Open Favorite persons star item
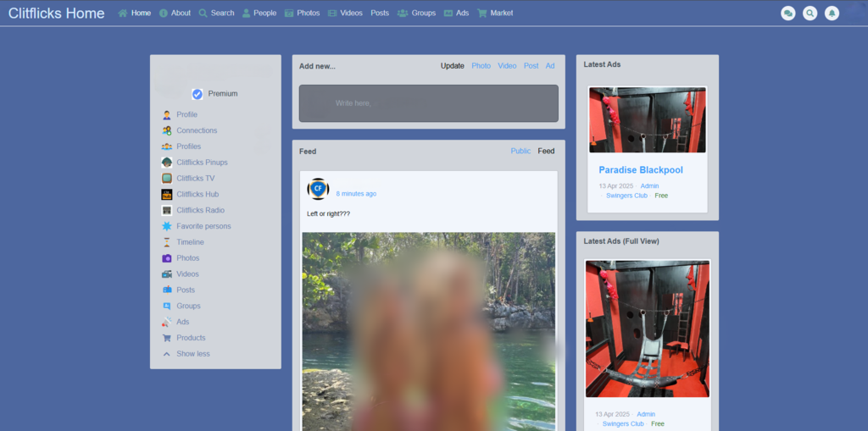 pos(203,226)
